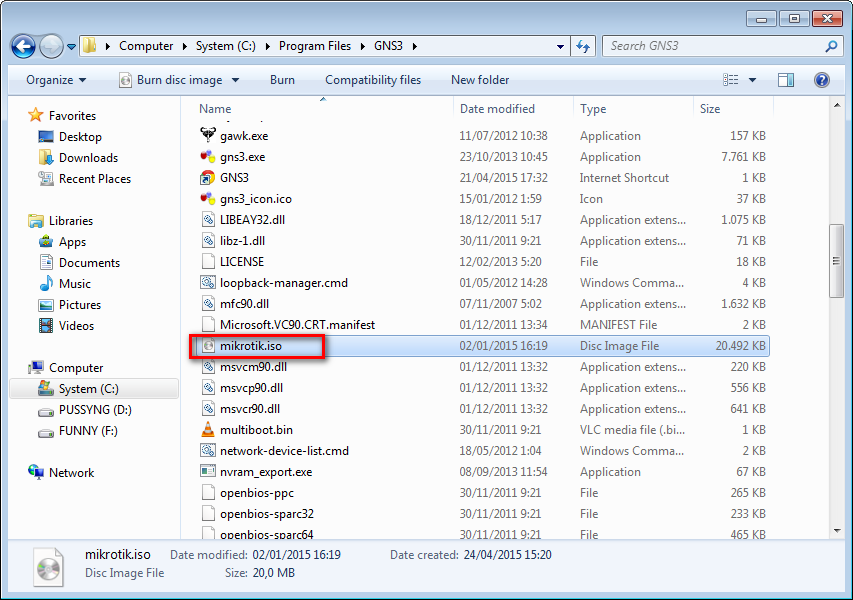Select Apps library in sidebar
The width and height of the screenshot is (853, 600).
point(72,242)
